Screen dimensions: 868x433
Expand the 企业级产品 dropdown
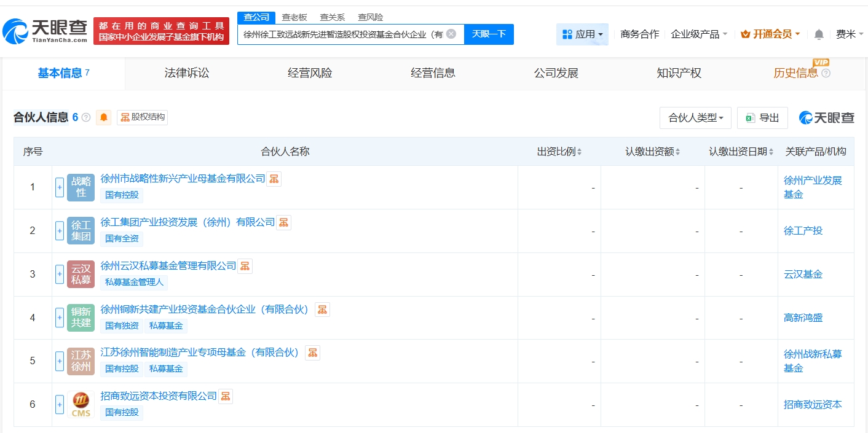tap(699, 34)
